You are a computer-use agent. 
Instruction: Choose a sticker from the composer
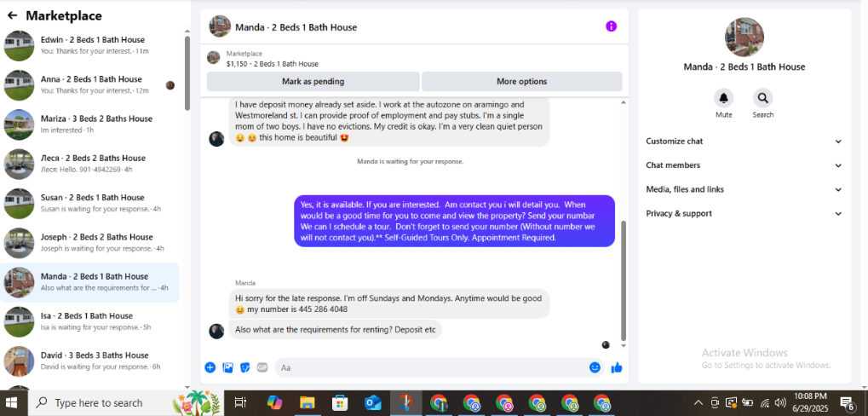(245, 367)
